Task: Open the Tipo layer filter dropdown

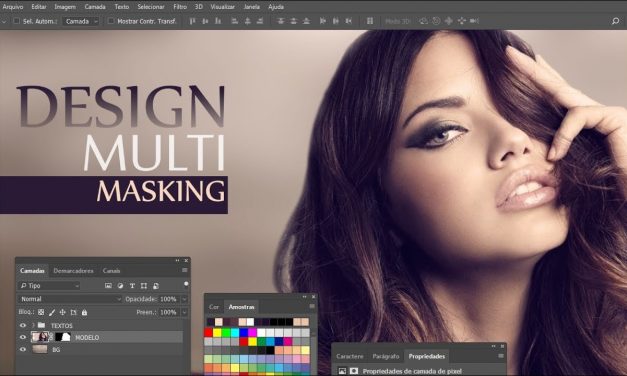Action: [x=50, y=286]
